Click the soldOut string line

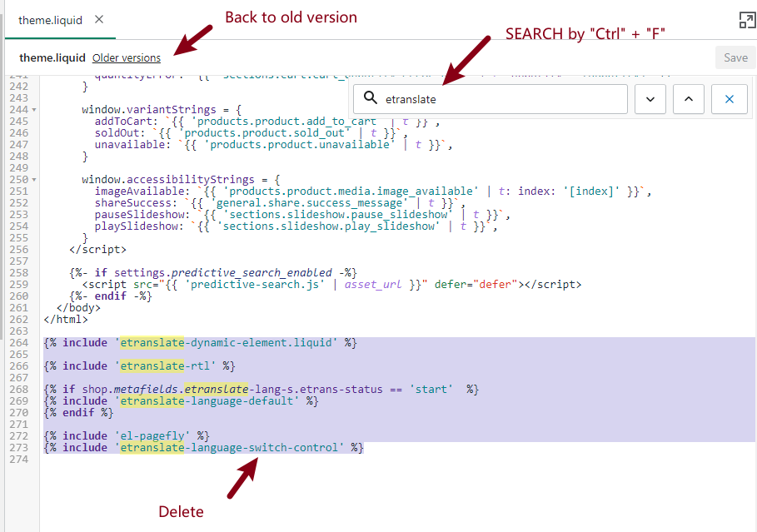click(x=251, y=132)
